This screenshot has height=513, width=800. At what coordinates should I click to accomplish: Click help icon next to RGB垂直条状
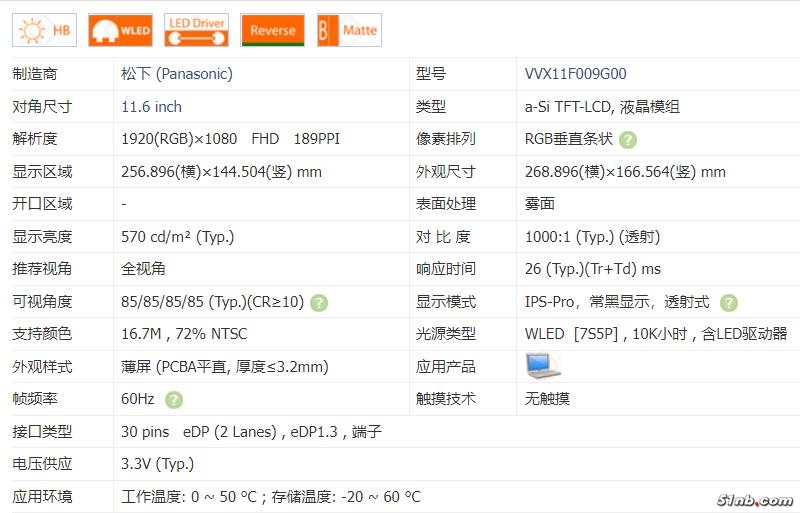click(x=628, y=140)
